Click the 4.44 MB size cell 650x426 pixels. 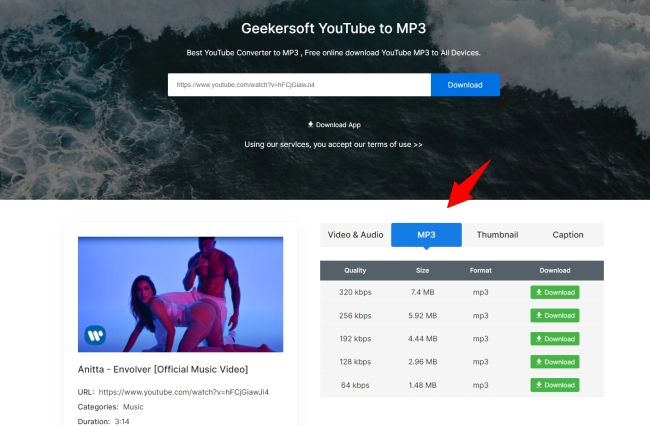(422, 339)
